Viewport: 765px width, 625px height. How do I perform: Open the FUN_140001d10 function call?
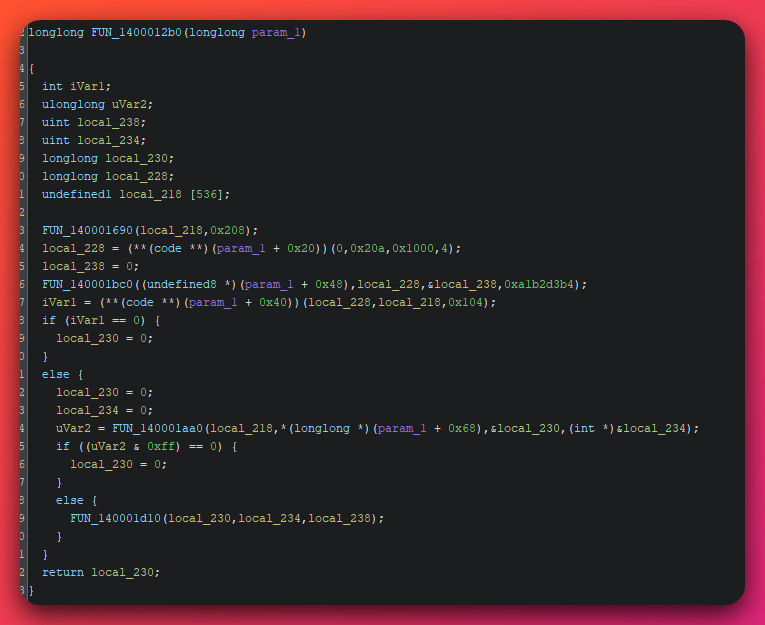[x=115, y=518]
